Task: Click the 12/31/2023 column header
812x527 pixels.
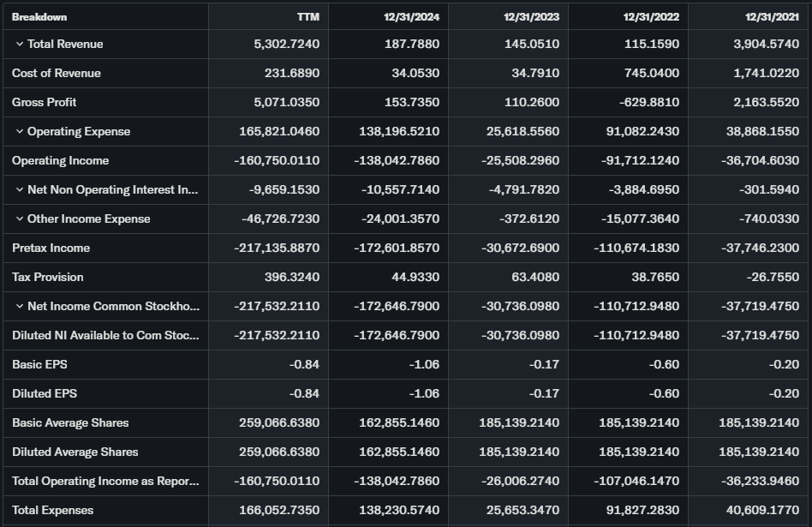Action: click(x=533, y=16)
